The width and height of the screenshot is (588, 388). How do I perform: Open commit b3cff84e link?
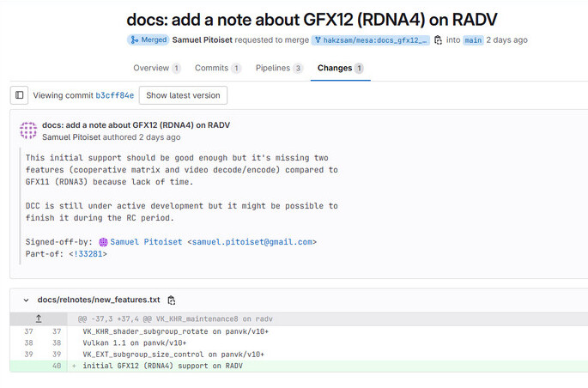114,95
